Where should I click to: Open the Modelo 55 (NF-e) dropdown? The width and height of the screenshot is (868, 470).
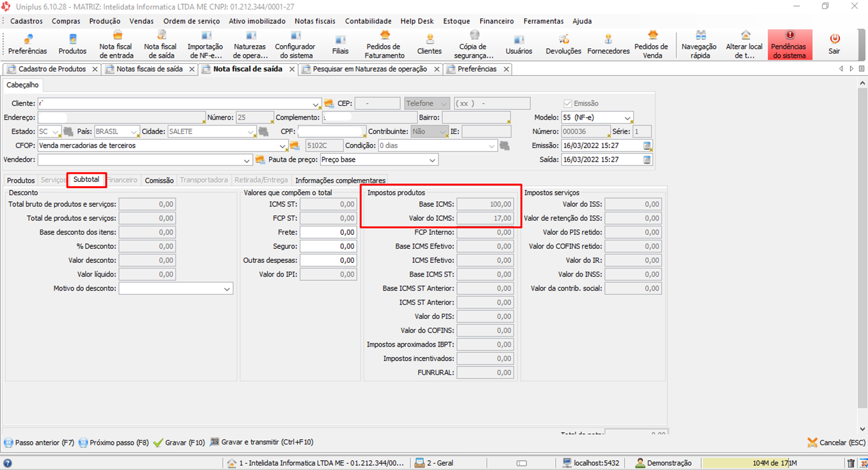pos(627,118)
